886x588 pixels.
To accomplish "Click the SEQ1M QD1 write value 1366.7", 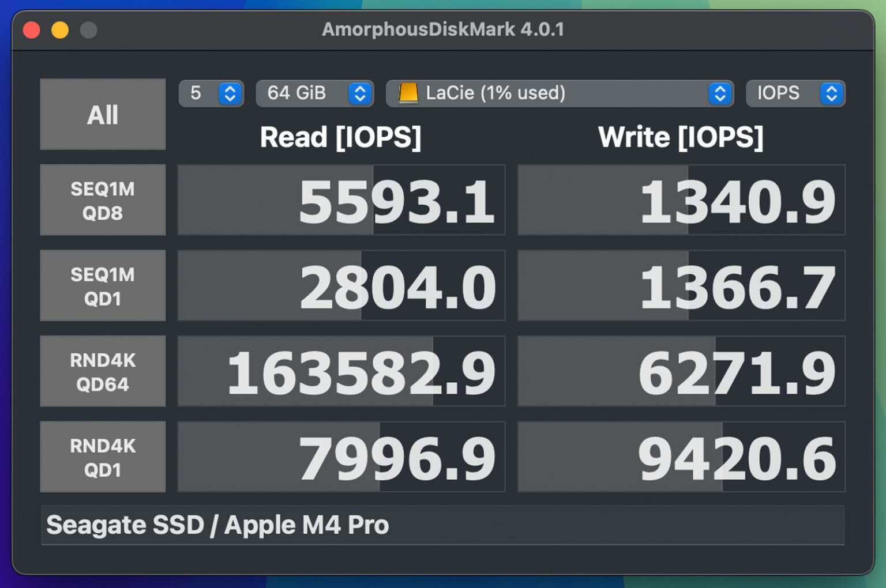I will coord(682,285).
